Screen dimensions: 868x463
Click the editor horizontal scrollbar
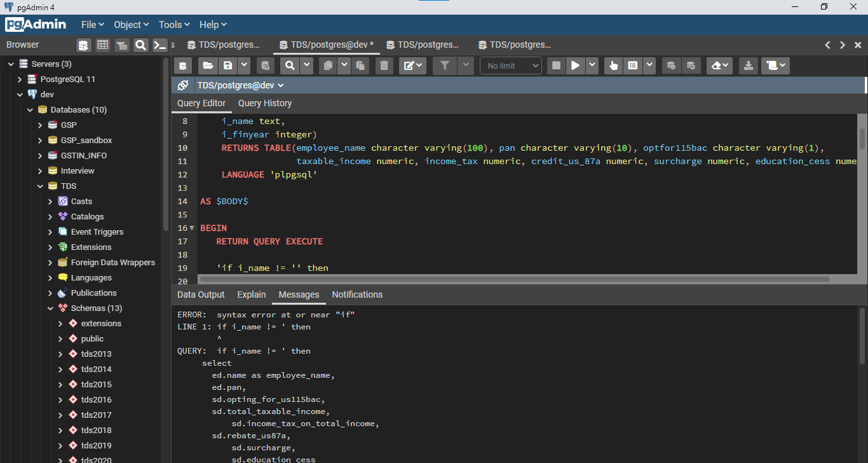pyautogui.click(x=514, y=279)
